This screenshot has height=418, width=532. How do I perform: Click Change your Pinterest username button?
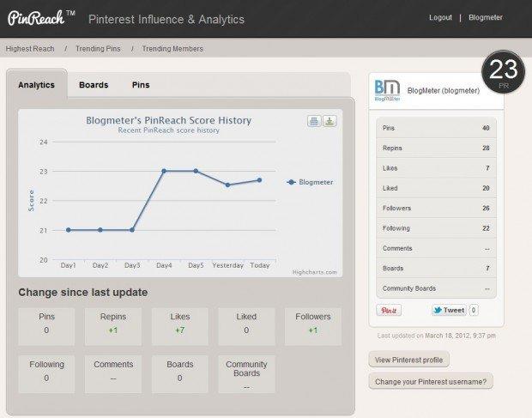(x=431, y=382)
